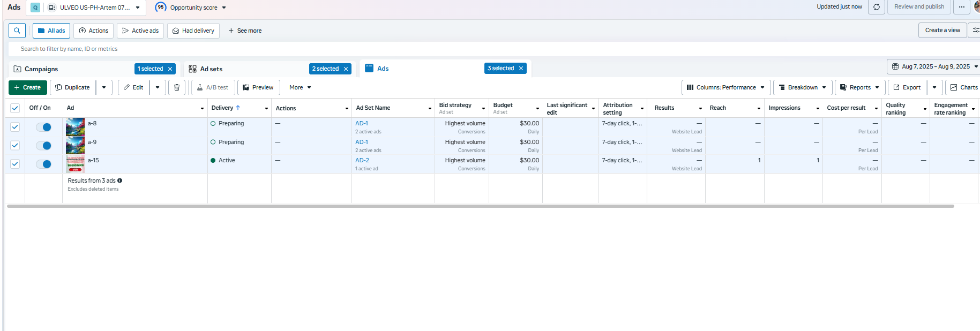Click the Create a view button
Screen dimensions: 980x331
point(942,30)
